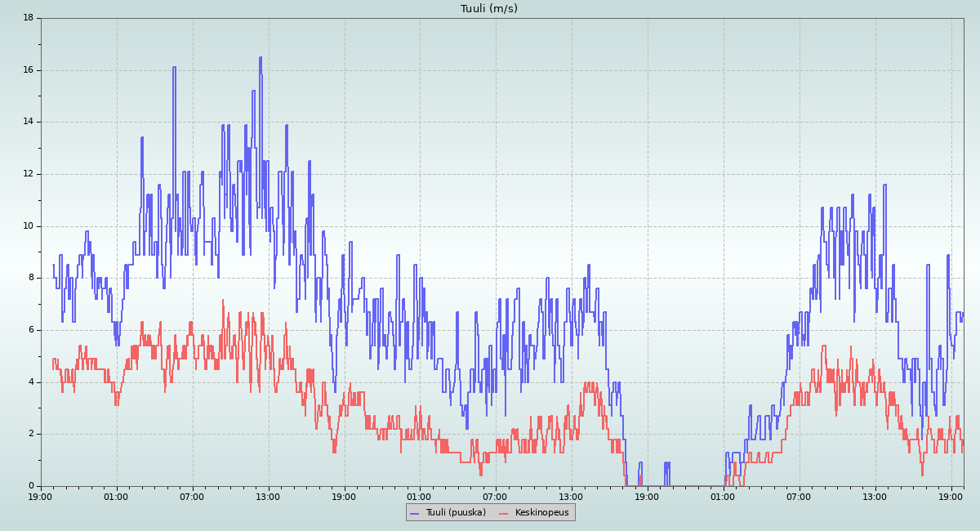Pick the y-axis tick label 10
The image size is (980, 531).
(x=28, y=225)
